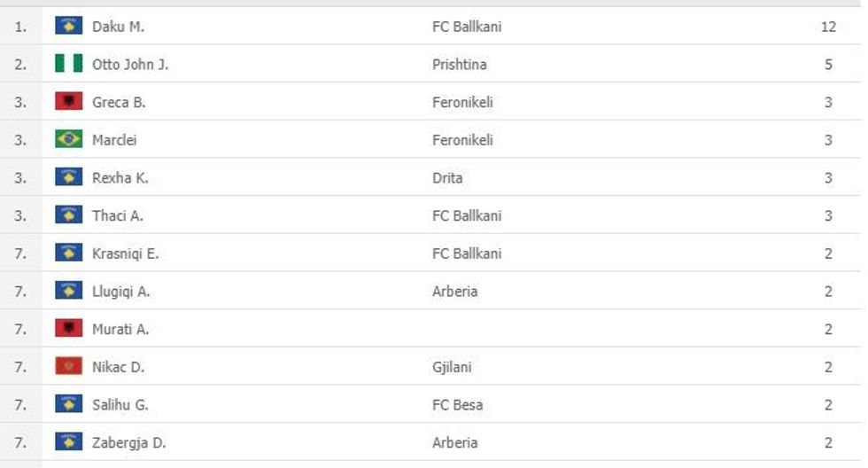Click the Kosovo flag beside Daku M.
Image resolution: width=868 pixels, height=468 pixels.
(x=68, y=27)
